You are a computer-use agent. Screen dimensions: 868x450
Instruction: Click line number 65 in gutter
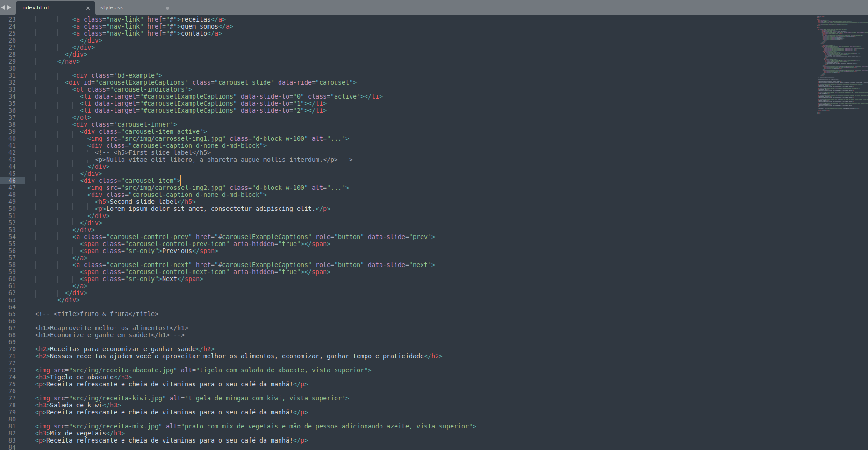point(12,314)
